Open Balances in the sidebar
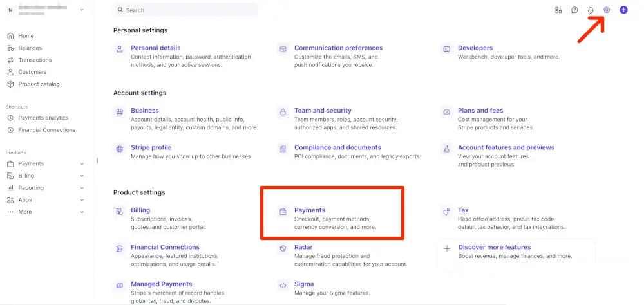This screenshot has height=305, width=644. coord(30,48)
